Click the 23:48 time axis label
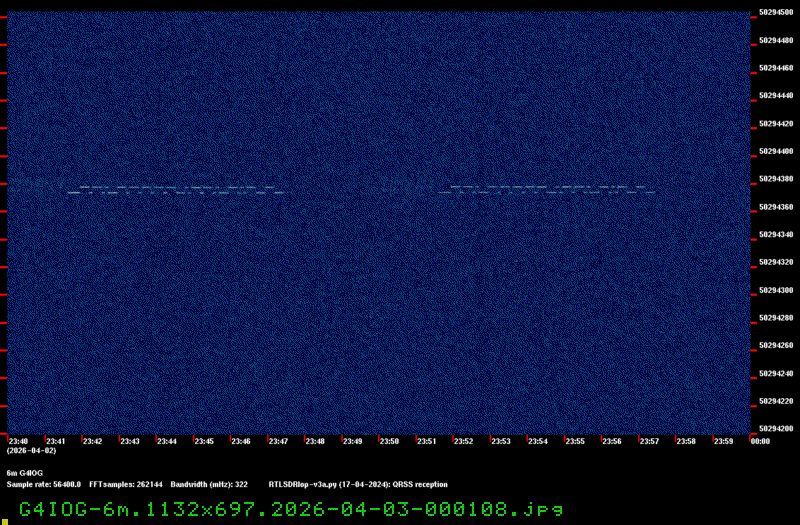 315,441
